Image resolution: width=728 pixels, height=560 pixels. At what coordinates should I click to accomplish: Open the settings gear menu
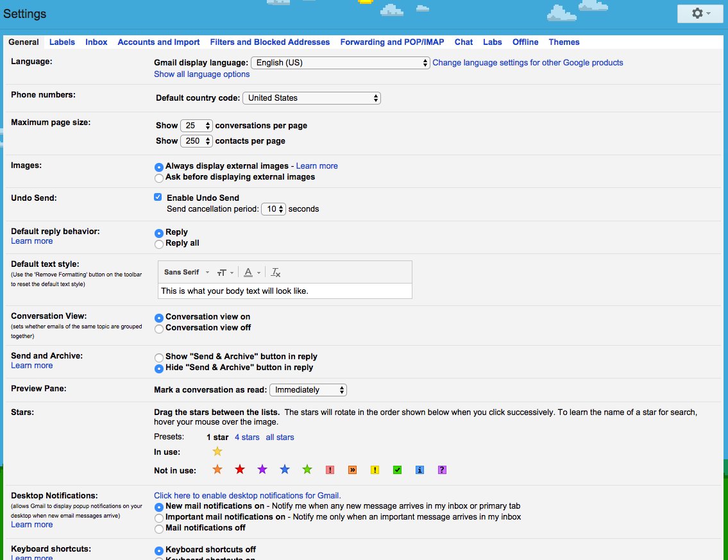(x=700, y=13)
